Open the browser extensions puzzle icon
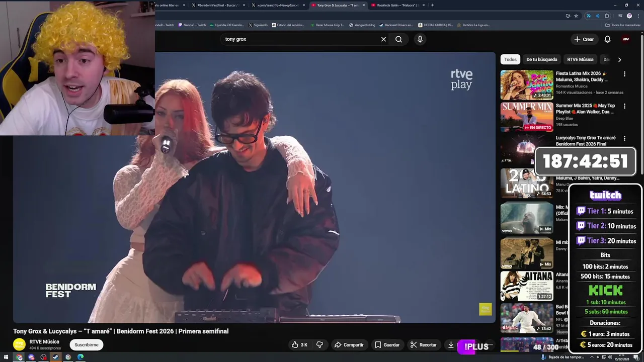The image size is (644, 362). (607, 16)
